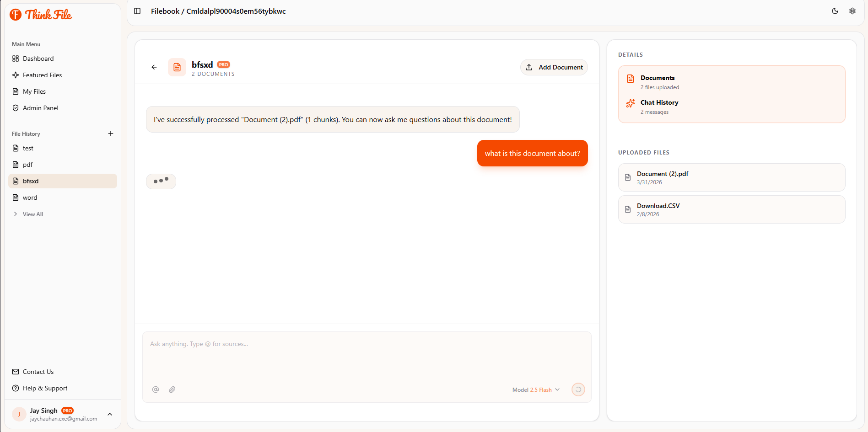The width and height of the screenshot is (868, 432).
Task: Click the typing indicator dots
Action: [161, 181]
